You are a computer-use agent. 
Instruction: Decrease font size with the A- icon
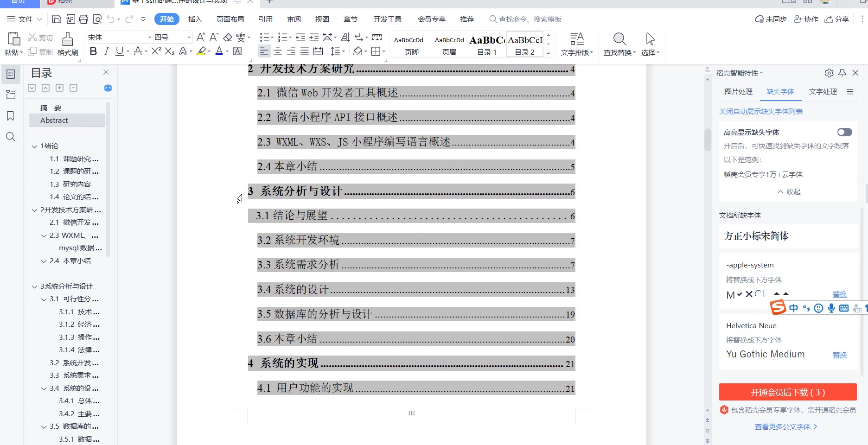pos(213,37)
